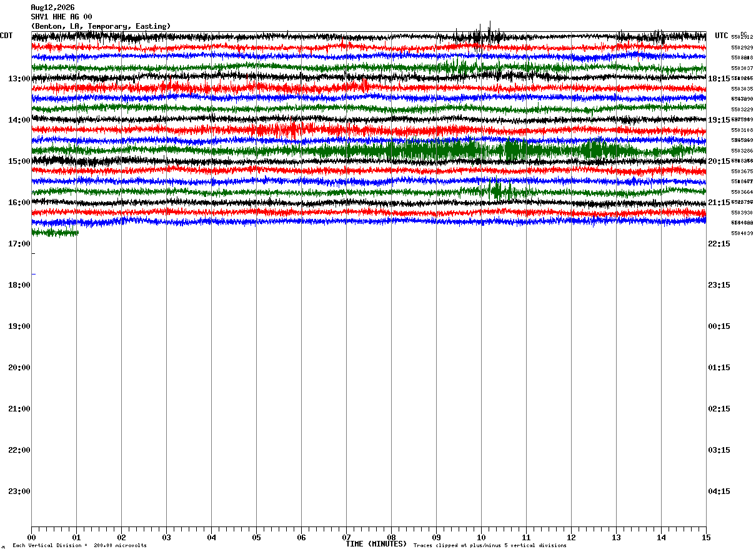Click the 22:15 UTC time label
Screen dimensions: 756x554
click(719, 244)
